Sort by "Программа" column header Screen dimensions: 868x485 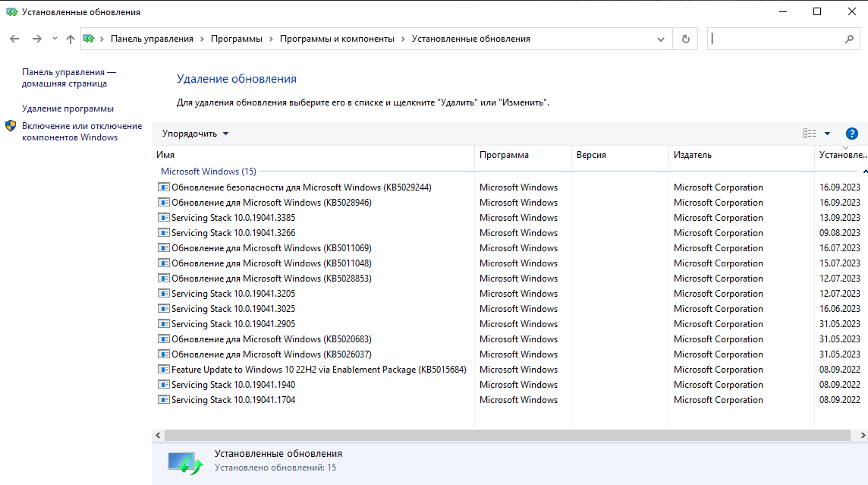pos(523,155)
